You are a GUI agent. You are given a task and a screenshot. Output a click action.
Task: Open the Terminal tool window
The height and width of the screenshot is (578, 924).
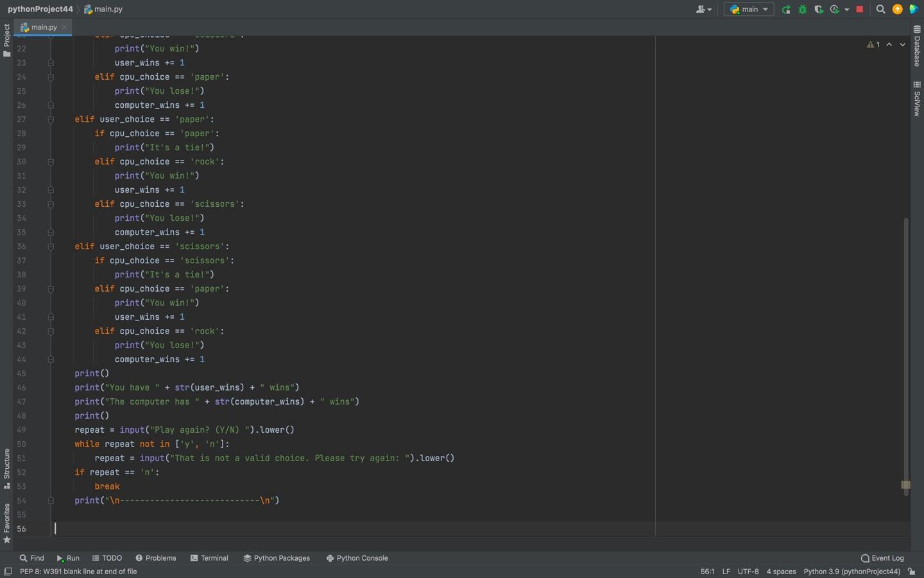(209, 558)
